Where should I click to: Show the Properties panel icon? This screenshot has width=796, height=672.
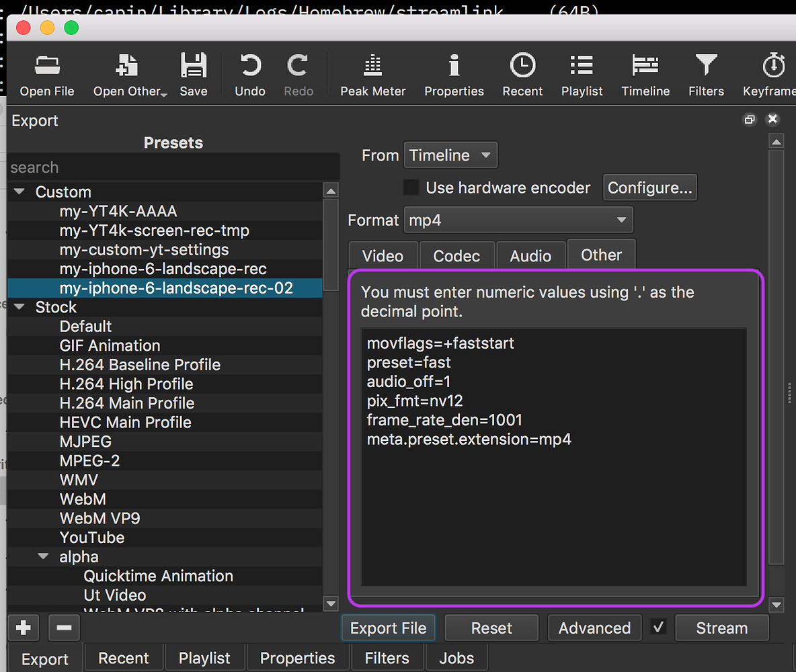[x=454, y=73]
